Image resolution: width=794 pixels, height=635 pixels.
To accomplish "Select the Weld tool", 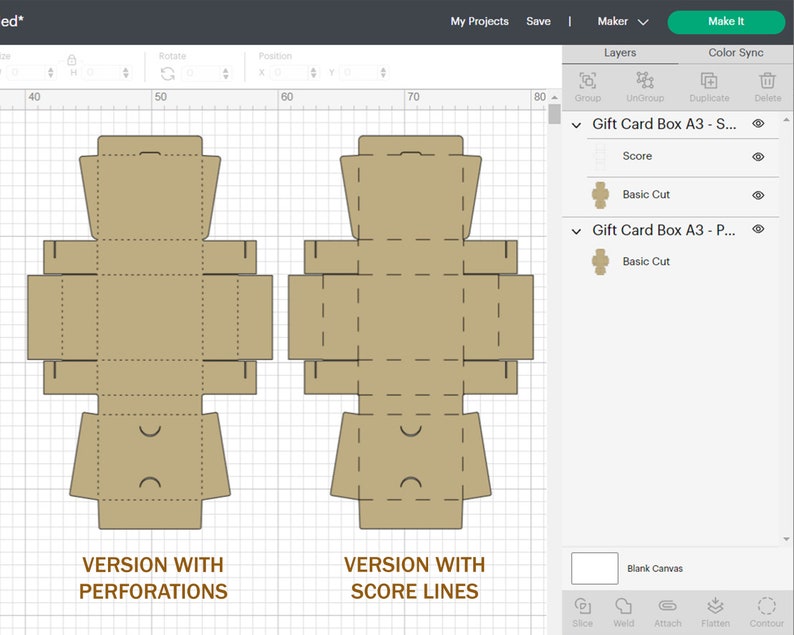I will pyautogui.click(x=623, y=606).
